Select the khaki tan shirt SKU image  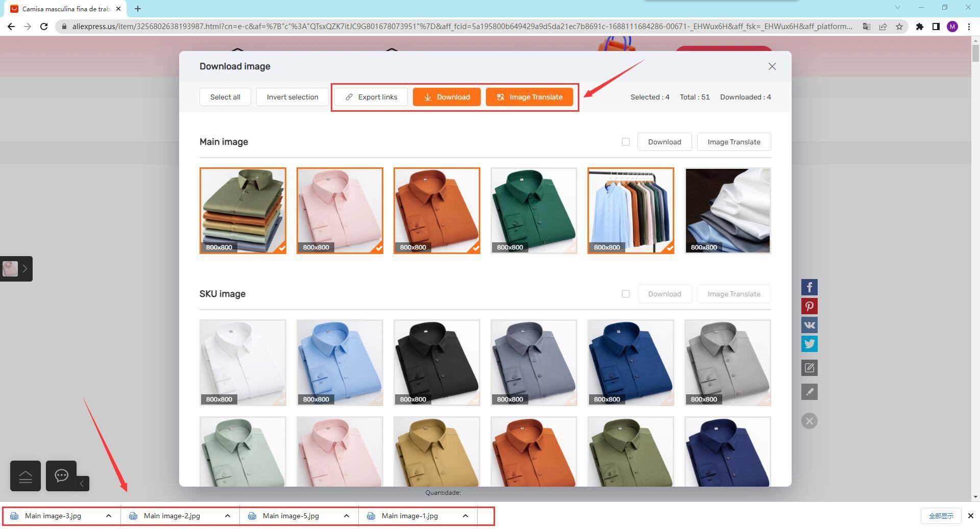point(437,451)
